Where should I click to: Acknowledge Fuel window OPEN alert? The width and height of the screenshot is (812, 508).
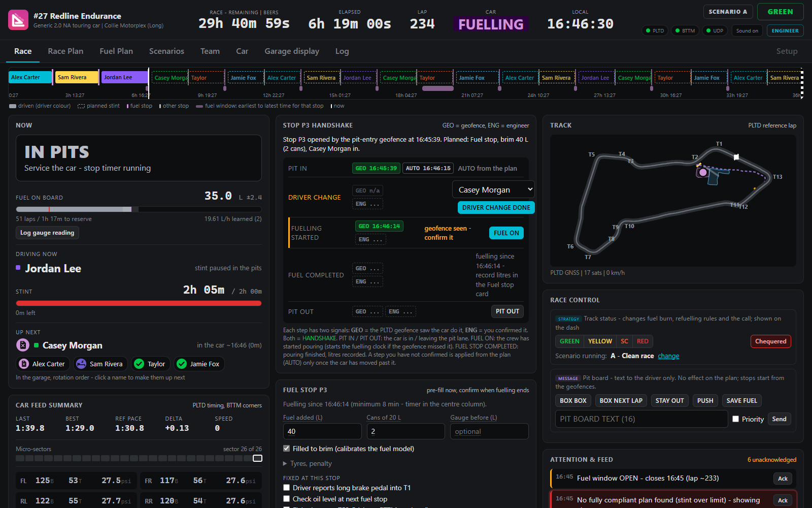(783, 479)
